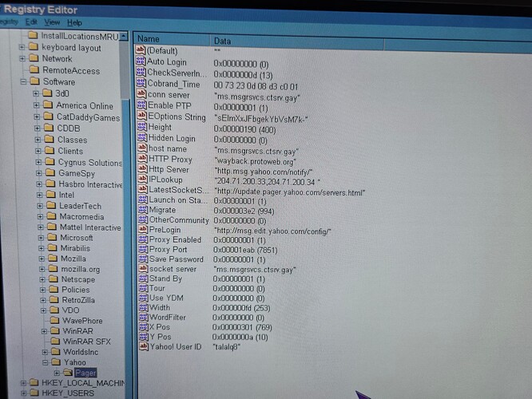Click the Mozilla folder icon
Screen dimensions: 532x399
(x=53, y=259)
